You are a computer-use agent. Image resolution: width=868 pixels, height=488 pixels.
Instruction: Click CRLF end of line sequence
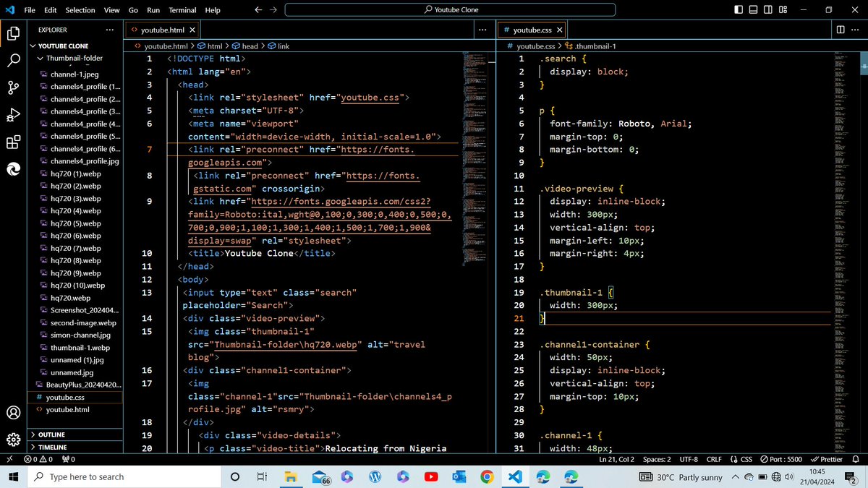714,459
